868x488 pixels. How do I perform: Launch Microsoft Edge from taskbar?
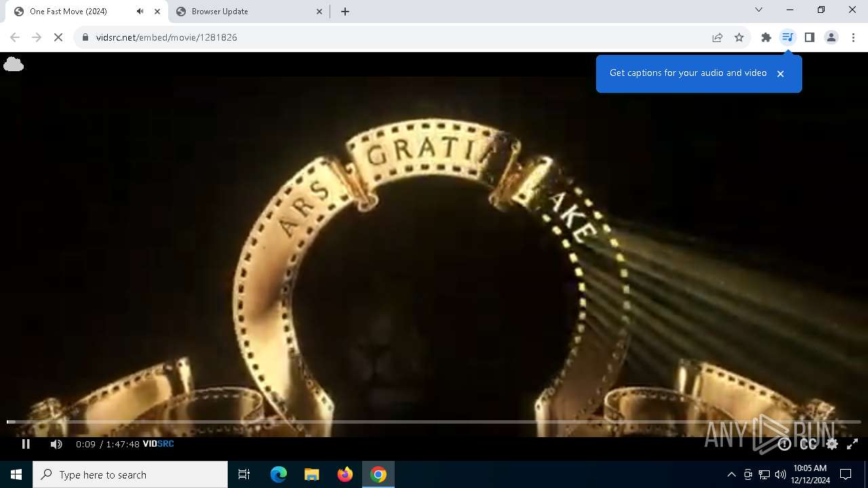279,474
